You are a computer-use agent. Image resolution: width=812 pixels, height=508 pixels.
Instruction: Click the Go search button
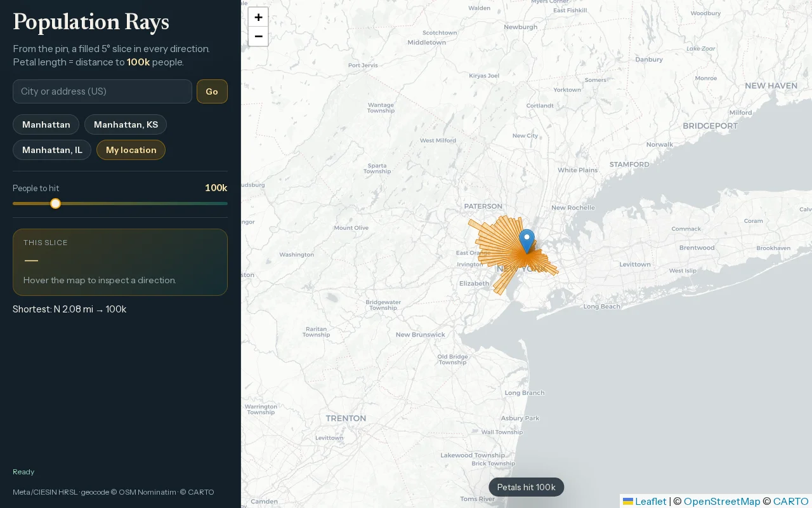[x=212, y=91]
